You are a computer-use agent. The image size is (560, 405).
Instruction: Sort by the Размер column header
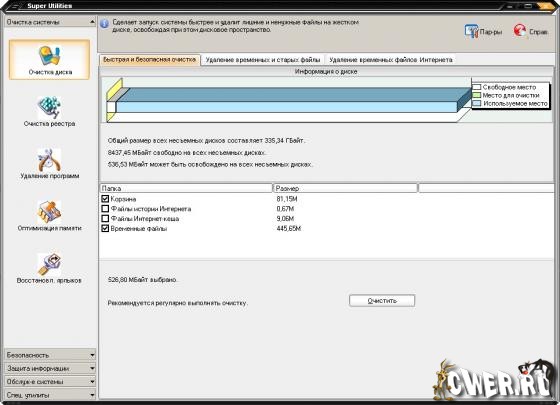[345, 188]
